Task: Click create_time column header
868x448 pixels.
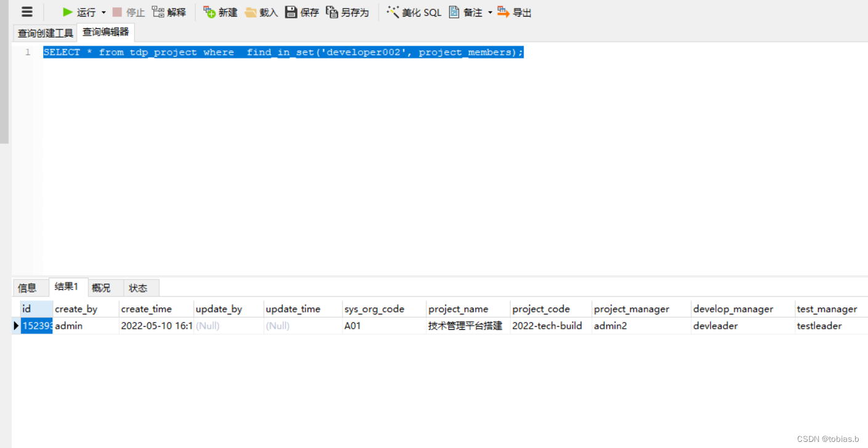Action: coord(156,309)
